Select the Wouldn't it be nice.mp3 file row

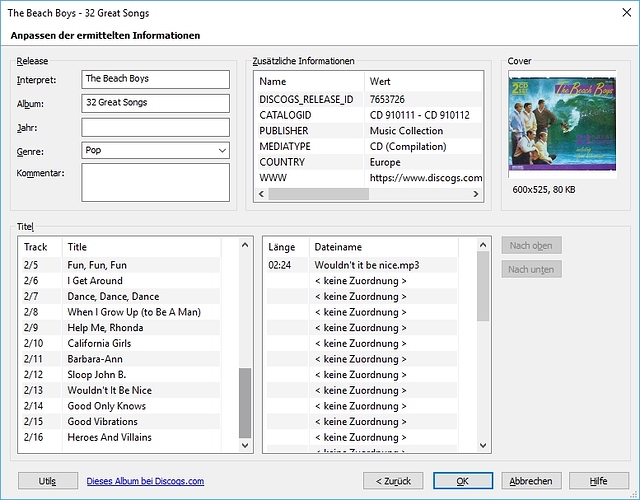point(362,265)
